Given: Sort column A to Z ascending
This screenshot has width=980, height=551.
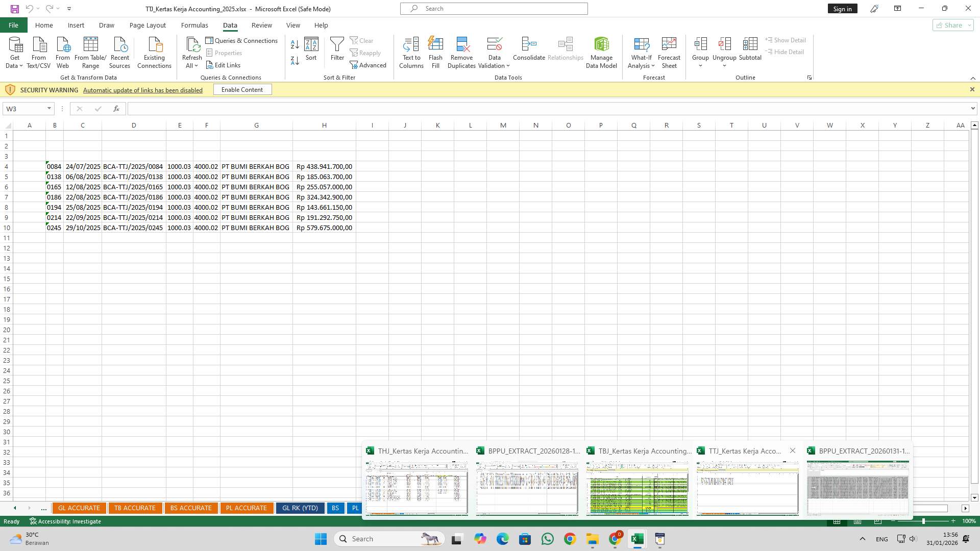Looking at the screenshot, I should pyautogui.click(x=295, y=45).
